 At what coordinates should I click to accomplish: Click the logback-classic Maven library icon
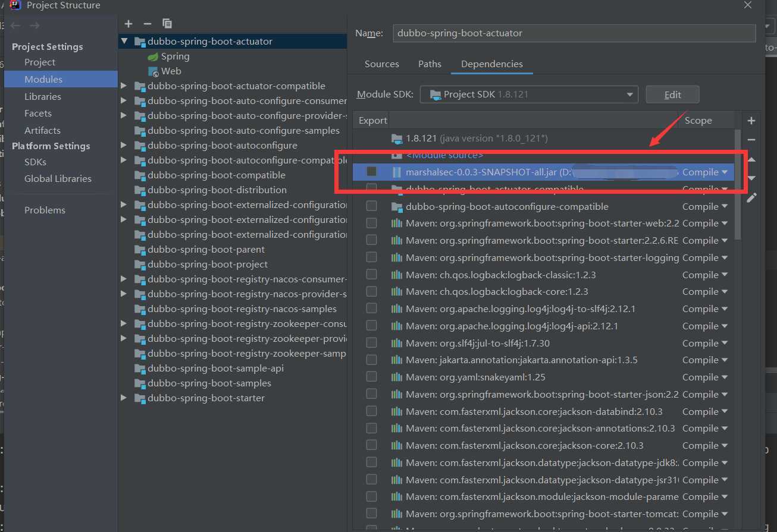coord(396,275)
